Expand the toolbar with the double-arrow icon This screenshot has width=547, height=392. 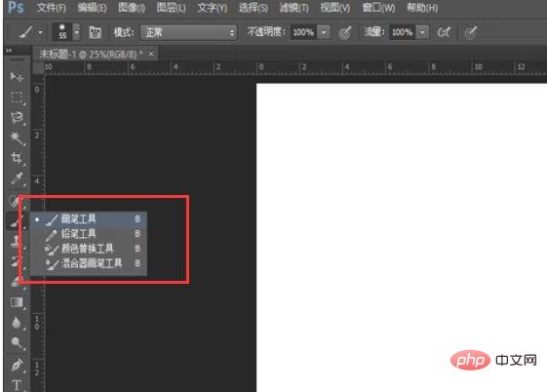point(9,51)
